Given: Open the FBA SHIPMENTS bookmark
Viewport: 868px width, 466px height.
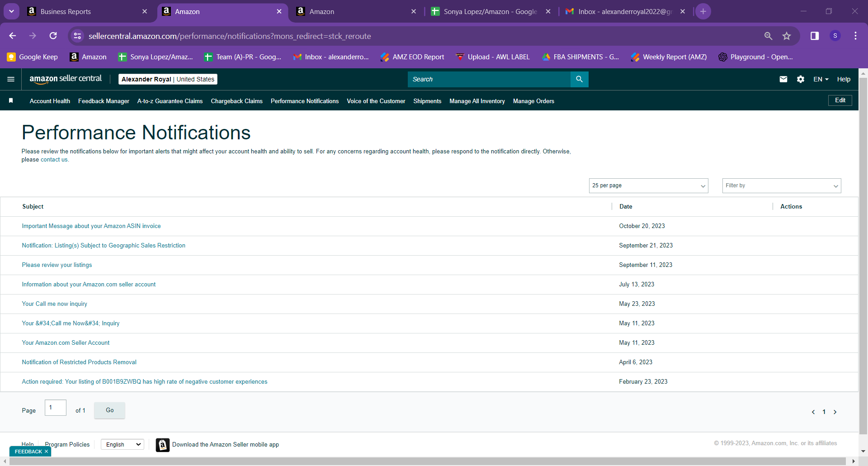Looking at the screenshot, I should click(580, 57).
